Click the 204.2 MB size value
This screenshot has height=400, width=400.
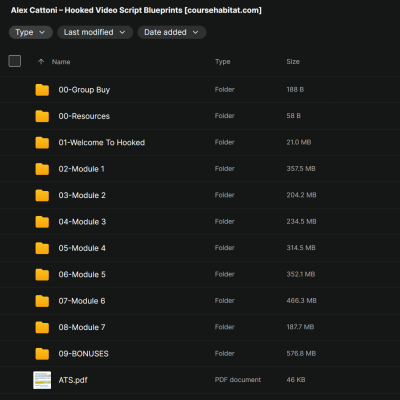point(301,195)
